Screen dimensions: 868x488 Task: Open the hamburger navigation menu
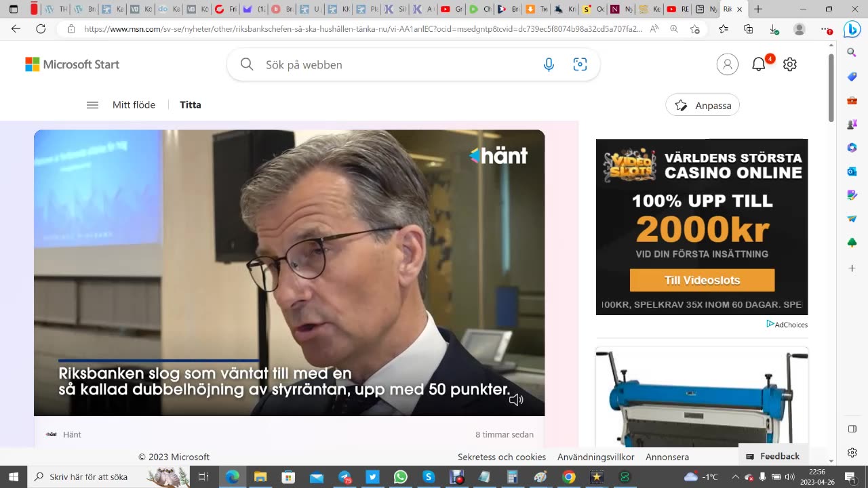[92, 105]
